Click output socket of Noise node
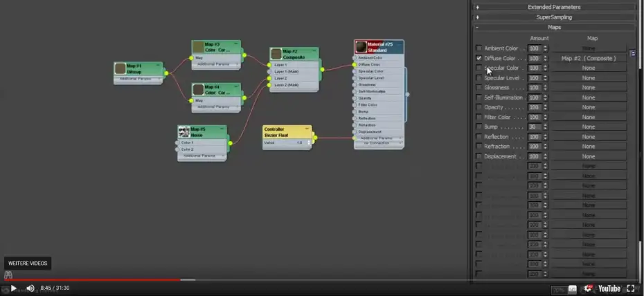This screenshot has width=644, height=296. click(231, 143)
